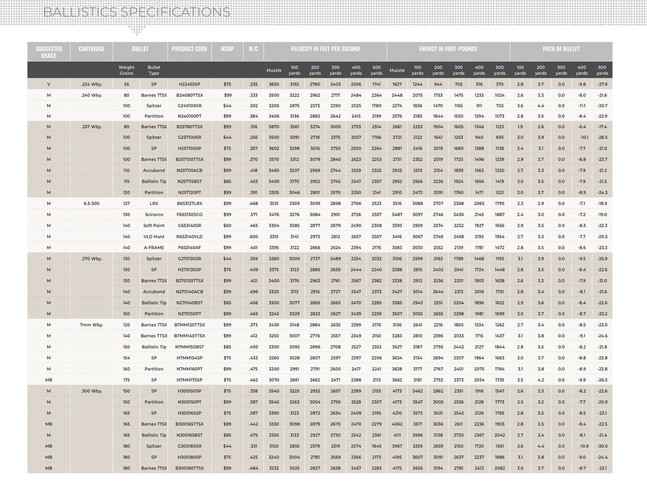
Task: Click product code 'B25780TTSX'
Action: click(x=189, y=127)
